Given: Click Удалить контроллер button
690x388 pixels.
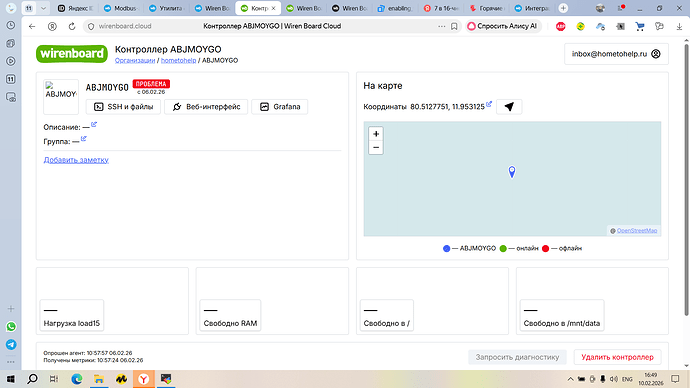Looking at the screenshot, I should 617,357.
